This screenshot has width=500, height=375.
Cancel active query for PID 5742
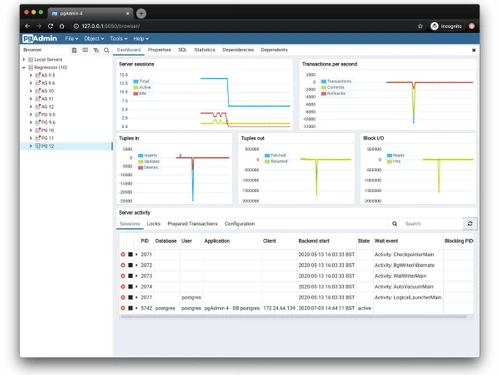point(131,308)
